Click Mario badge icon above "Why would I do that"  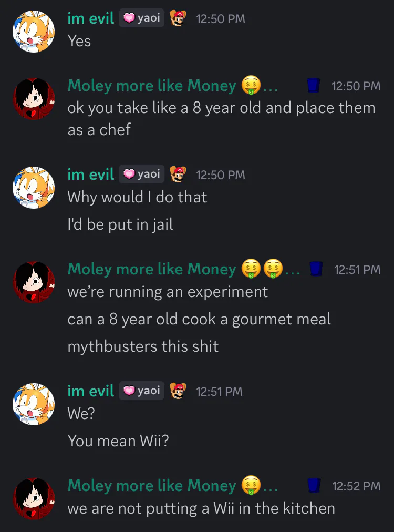pyautogui.click(x=178, y=175)
